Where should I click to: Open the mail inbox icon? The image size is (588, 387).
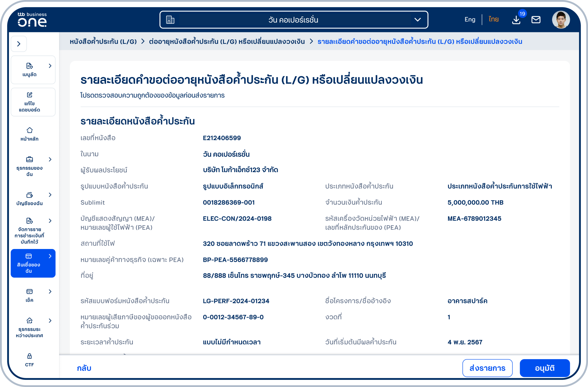536,20
